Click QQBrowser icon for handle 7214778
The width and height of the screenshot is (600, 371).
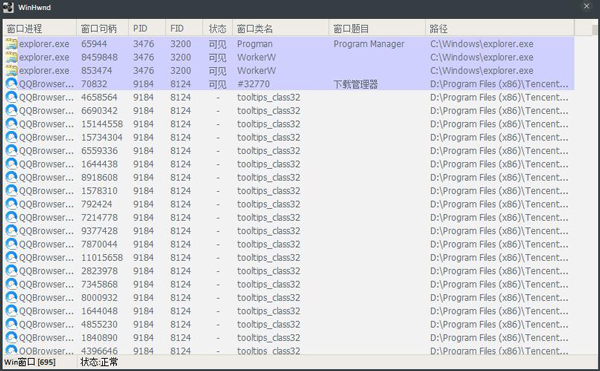pyautogui.click(x=11, y=218)
